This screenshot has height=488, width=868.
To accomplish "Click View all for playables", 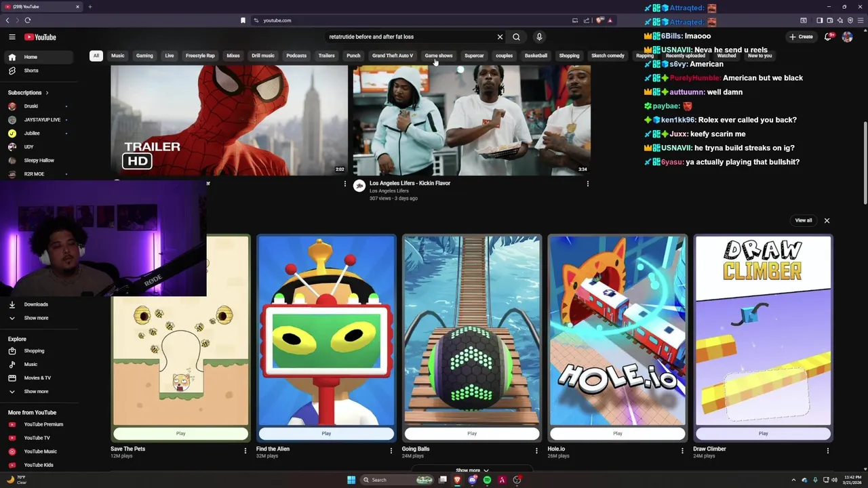I will coord(804,220).
